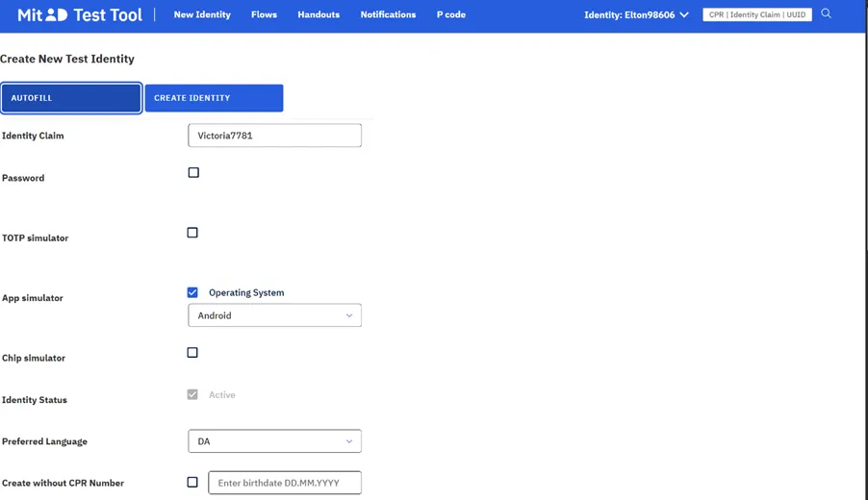Click the search magnifier icon
This screenshot has height=500, width=868.
(x=826, y=13)
